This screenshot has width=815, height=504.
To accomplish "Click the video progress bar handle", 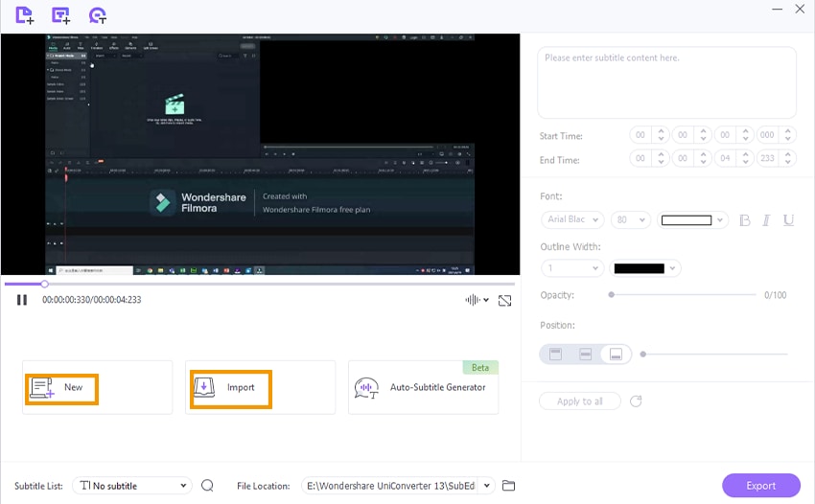I will [x=45, y=284].
